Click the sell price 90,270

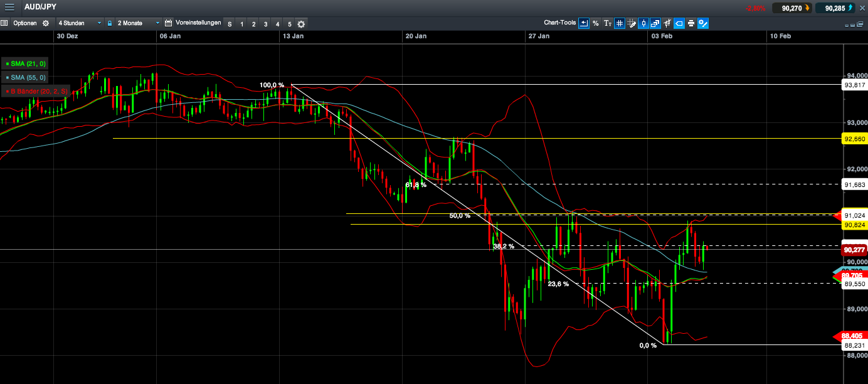click(x=792, y=8)
